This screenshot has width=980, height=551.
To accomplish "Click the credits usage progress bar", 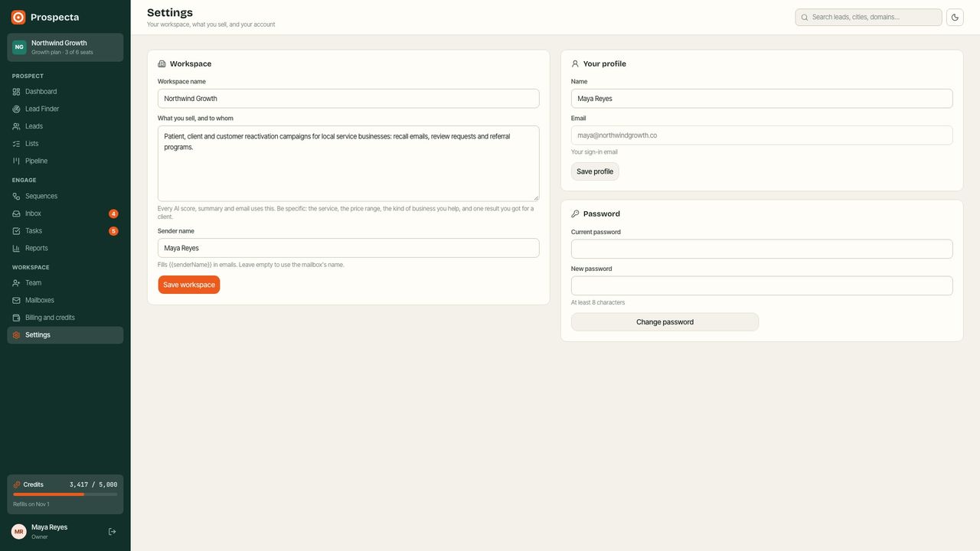I will 65,494.
